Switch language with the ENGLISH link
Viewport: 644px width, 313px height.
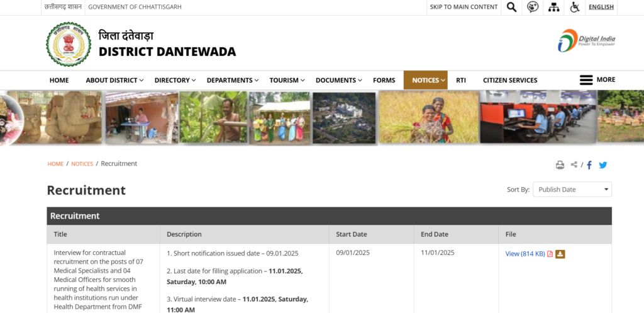tap(601, 7)
